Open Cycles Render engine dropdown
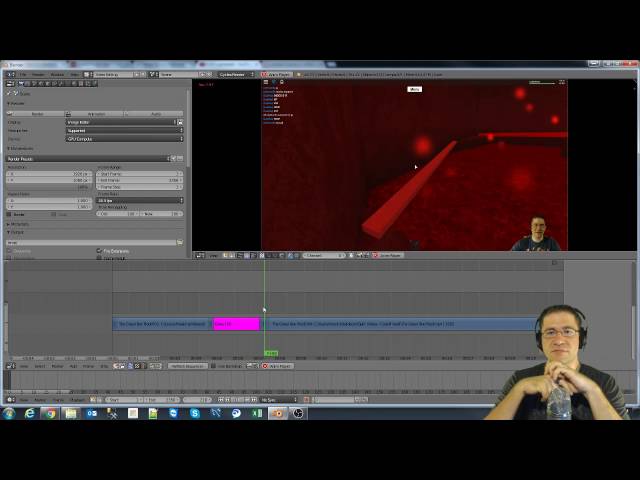Viewport: 640px width, 480px height. [236, 75]
